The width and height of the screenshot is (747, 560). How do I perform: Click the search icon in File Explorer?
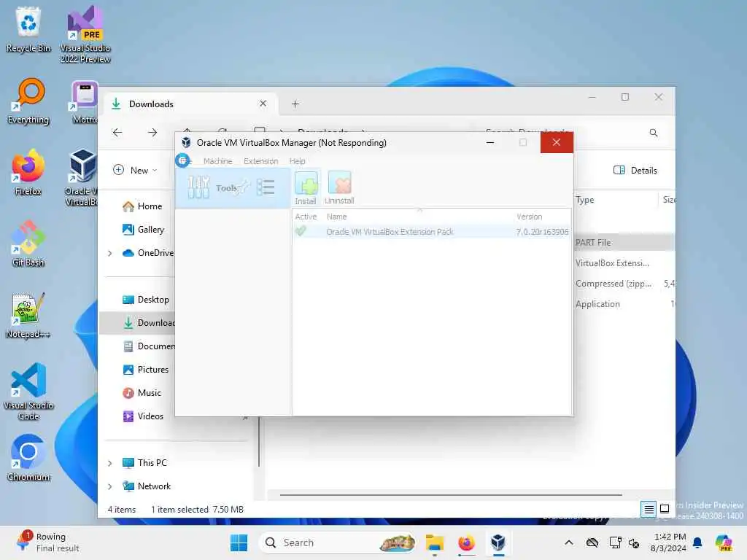click(654, 133)
